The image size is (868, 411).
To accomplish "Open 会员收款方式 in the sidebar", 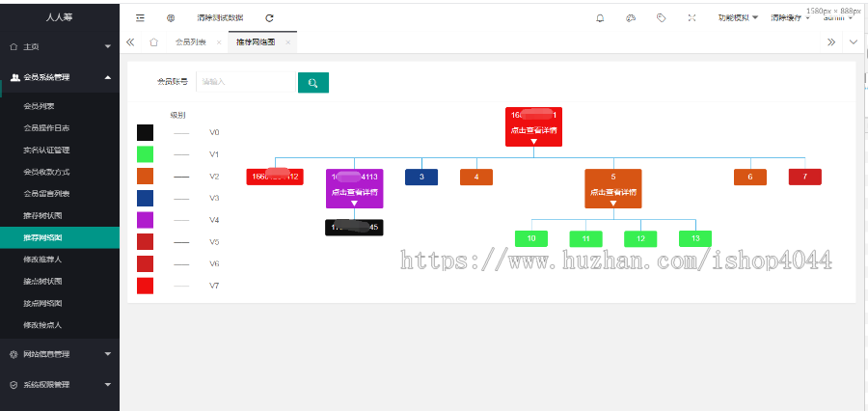I will click(x=46, y=173).
